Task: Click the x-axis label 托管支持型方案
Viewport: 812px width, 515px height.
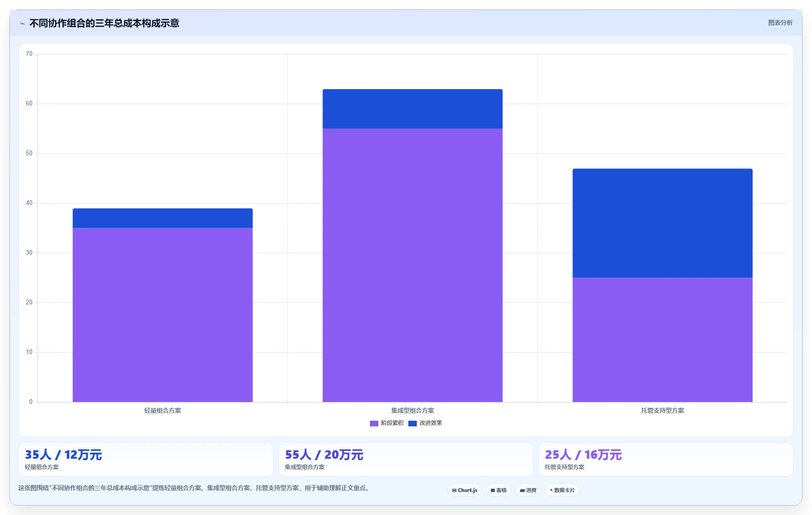Action: coord(662,410)
